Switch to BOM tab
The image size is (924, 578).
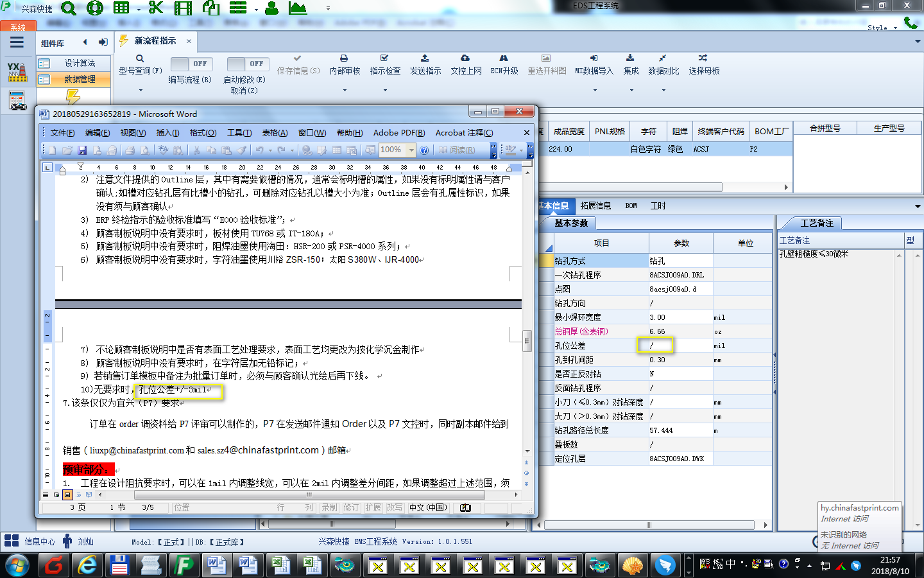tap(631, 206)
